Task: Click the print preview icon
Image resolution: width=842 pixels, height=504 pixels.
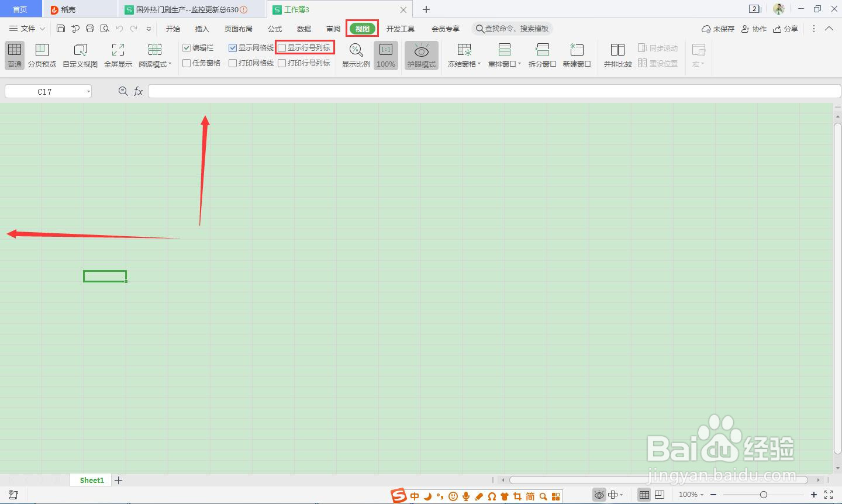Action: pos(105,29)
